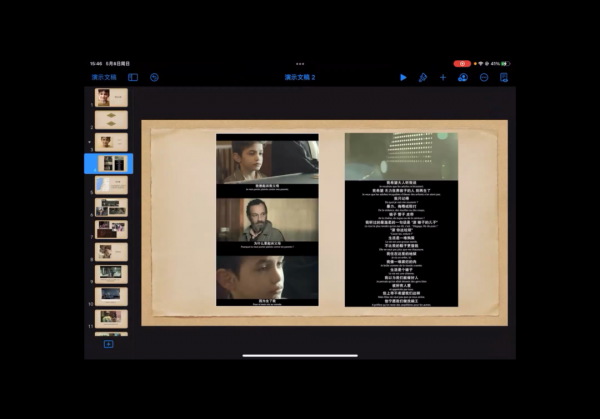Play the slideshow with the Play button
Screen dimensions: 600x419
pyautogui.click(x=403, y=77)
